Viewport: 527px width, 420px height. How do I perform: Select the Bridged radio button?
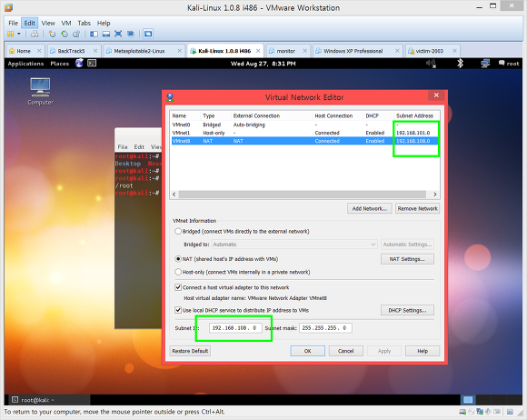pyautogui.click(x=178, y=231)
